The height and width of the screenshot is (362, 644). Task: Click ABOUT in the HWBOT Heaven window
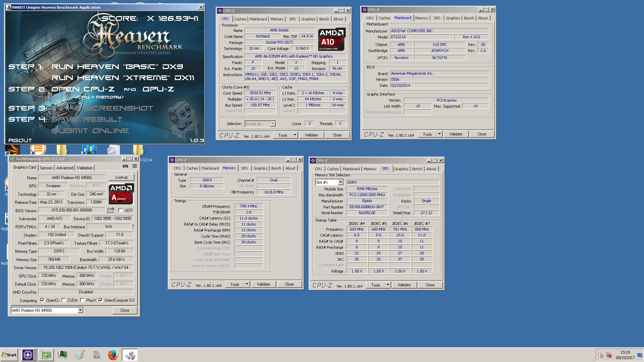[20, 140]
